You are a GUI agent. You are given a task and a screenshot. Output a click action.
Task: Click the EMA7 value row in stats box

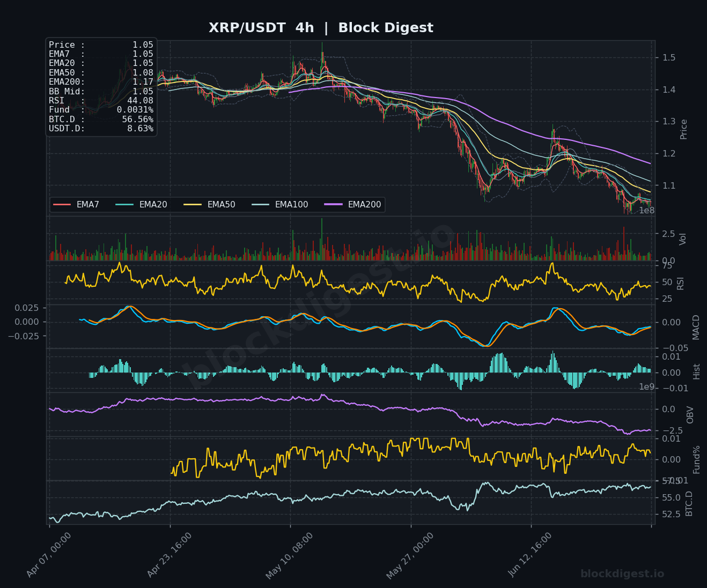point(101,54)
